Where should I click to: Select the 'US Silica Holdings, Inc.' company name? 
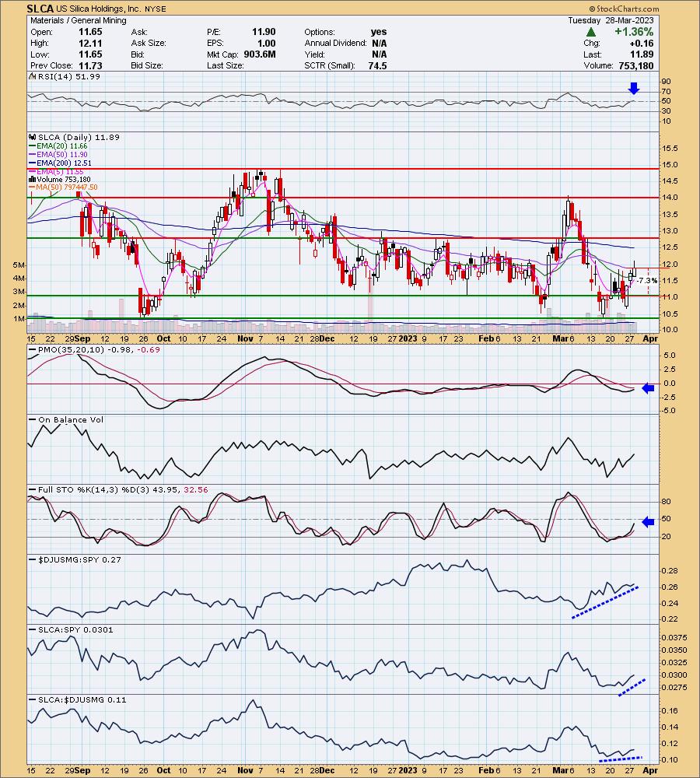pyautogui.click(x=98, y=9)
